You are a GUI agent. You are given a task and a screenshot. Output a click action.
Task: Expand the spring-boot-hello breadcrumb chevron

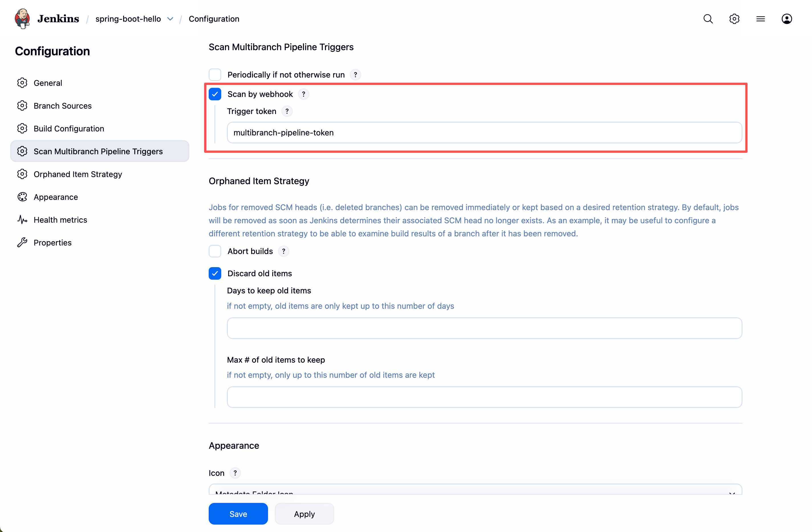[170, 19]
